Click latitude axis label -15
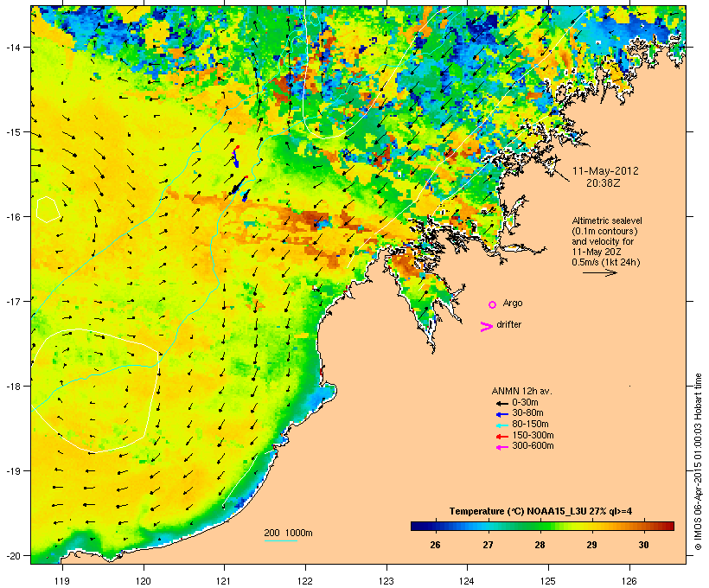 (x=12, y=132)
